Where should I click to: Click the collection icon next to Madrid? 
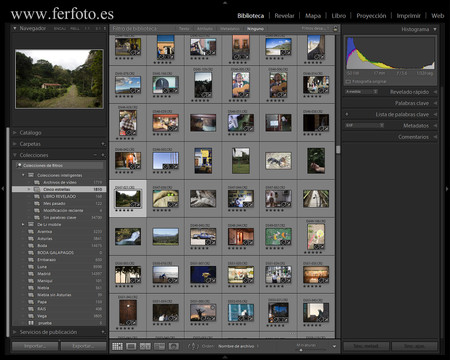31,274
